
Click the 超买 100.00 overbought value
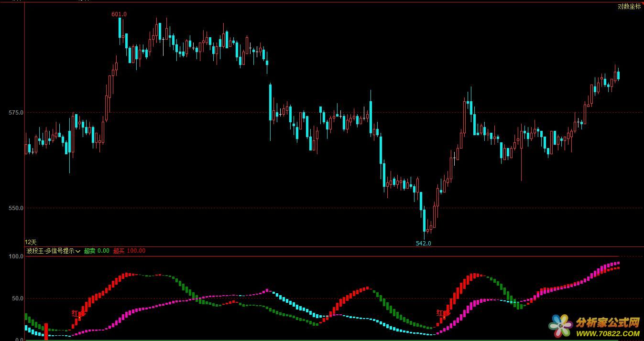point(129,251)
